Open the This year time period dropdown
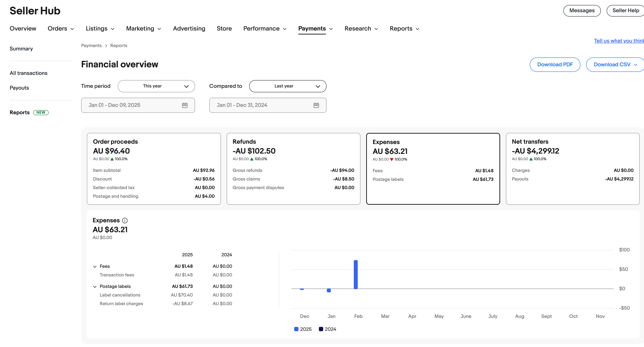The width and height of the screenshot is (644, 347). pos(156,86)
